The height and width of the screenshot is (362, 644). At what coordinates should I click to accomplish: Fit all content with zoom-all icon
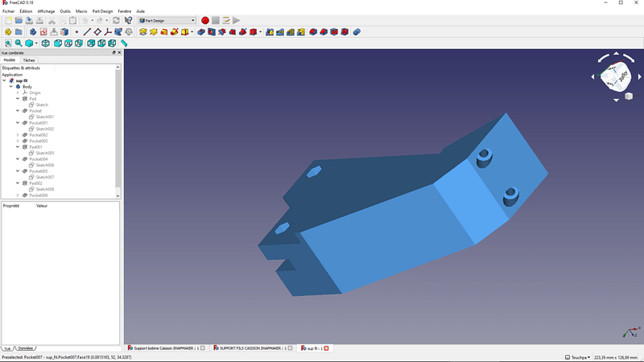(8, 43)
